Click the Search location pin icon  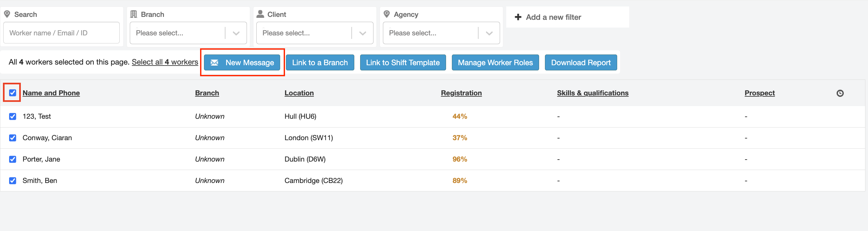(7, 14)
